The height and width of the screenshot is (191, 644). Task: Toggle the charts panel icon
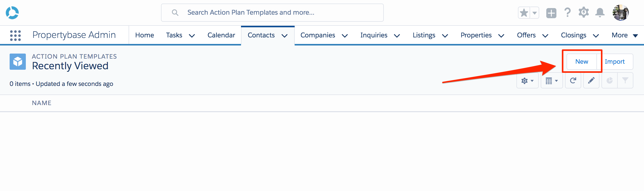610,81
